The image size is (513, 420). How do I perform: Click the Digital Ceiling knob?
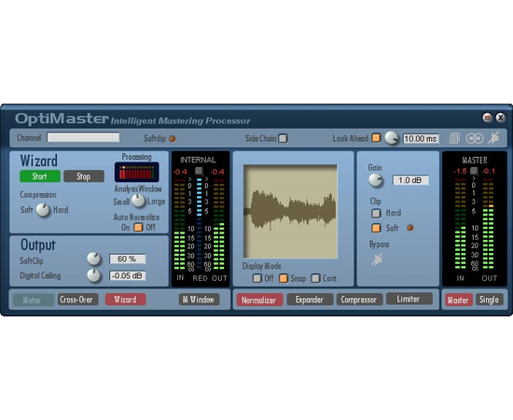pos(94,275)
